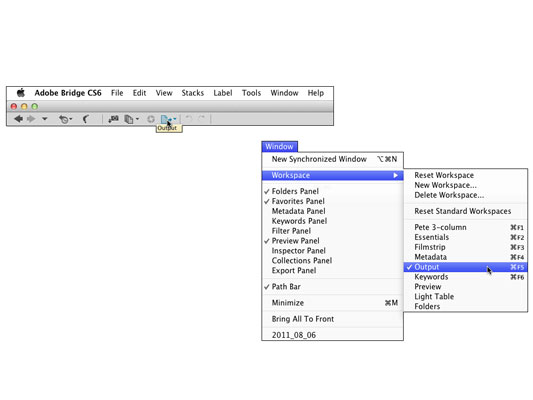Switch to Filmstrip workspace
The width and height of the screenshot is (533, 400).
[x=466, y=247]
